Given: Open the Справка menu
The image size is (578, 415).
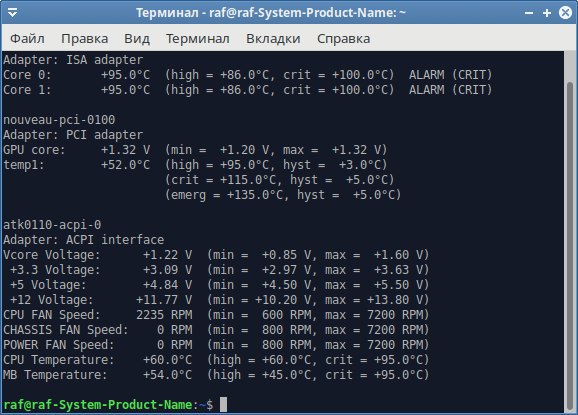Looking at the screenshot, I should point(344,38).
